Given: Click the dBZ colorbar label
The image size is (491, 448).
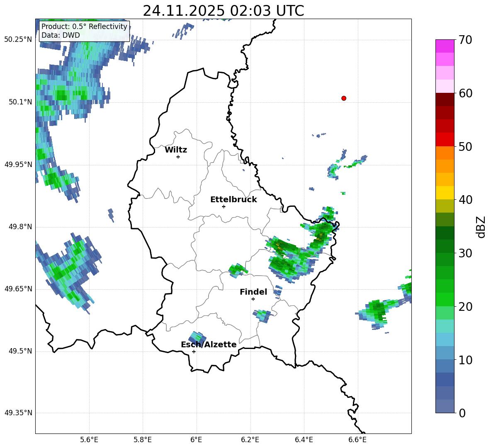Looking at the screenshot, I should coord(481,227).
